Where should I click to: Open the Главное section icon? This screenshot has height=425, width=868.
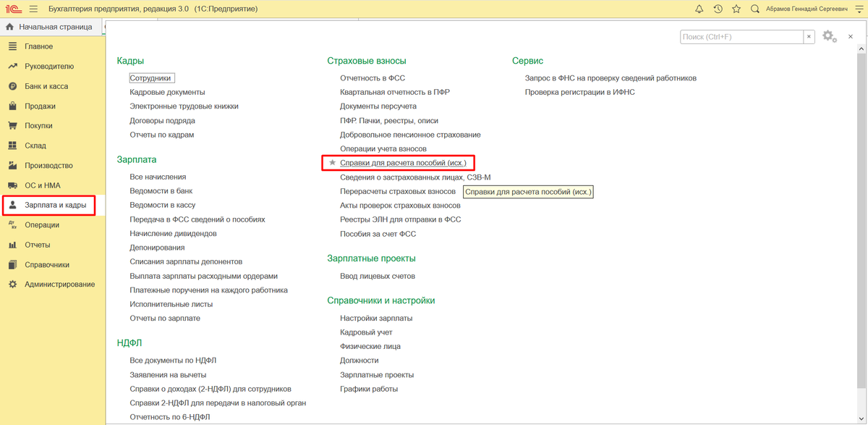tap(12, 46)
